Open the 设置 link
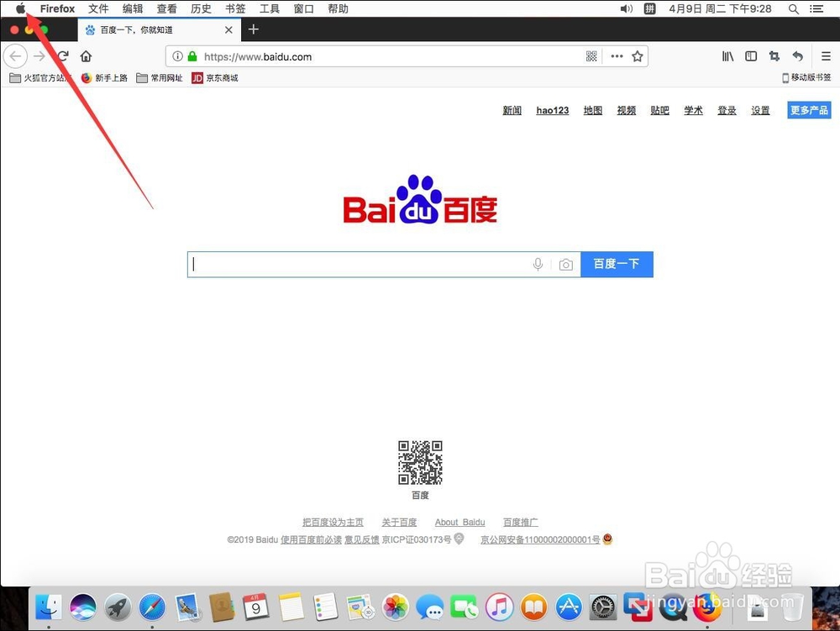This screenshot has width=840, height=631. (760, 110)
